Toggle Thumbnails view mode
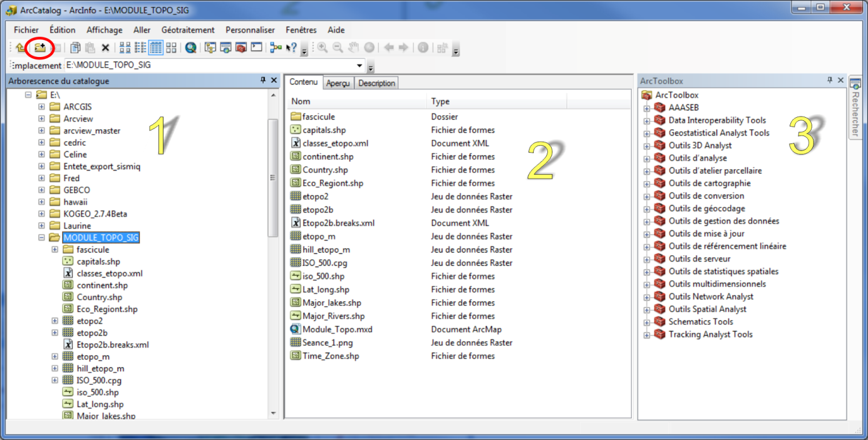 [x=171, y=48]
